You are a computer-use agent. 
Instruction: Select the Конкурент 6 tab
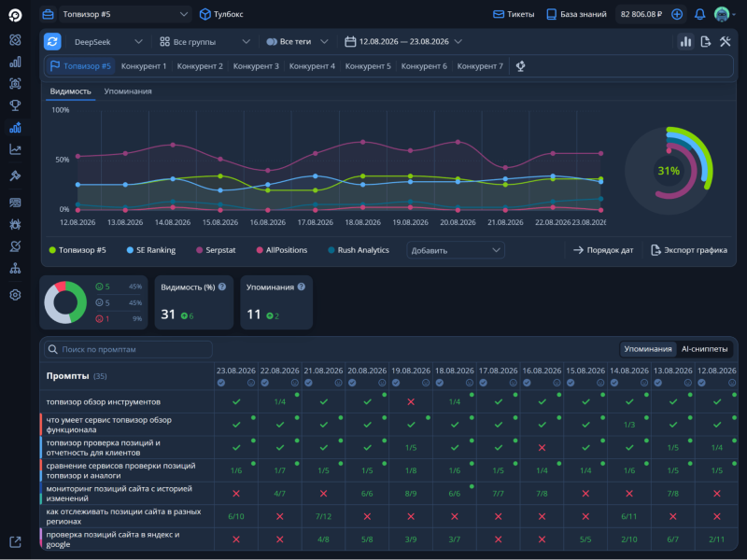click(x=424, y=66)
